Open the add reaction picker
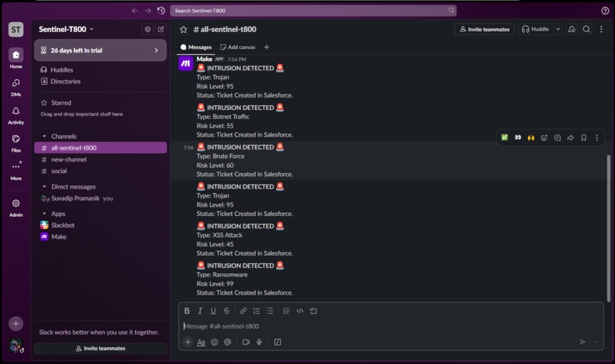This screenshot has height=364, width=615. click(544, 137)
